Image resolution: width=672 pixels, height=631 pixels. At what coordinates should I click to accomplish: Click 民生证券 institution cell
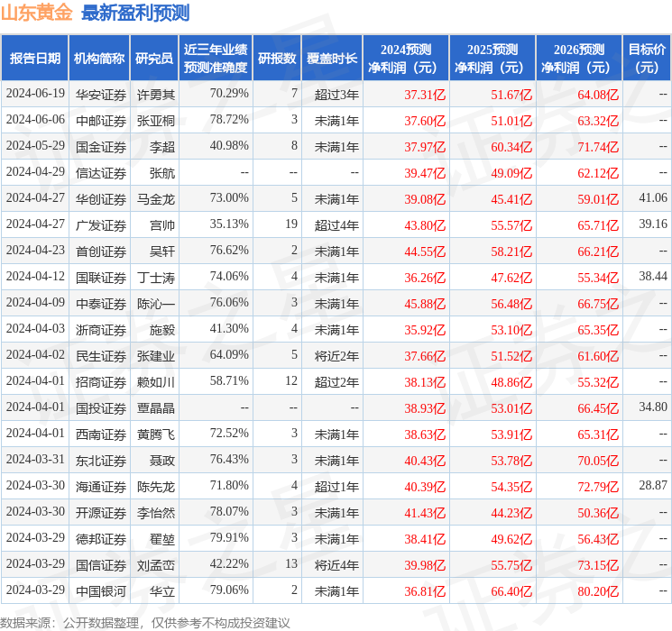tap(101, 356)
